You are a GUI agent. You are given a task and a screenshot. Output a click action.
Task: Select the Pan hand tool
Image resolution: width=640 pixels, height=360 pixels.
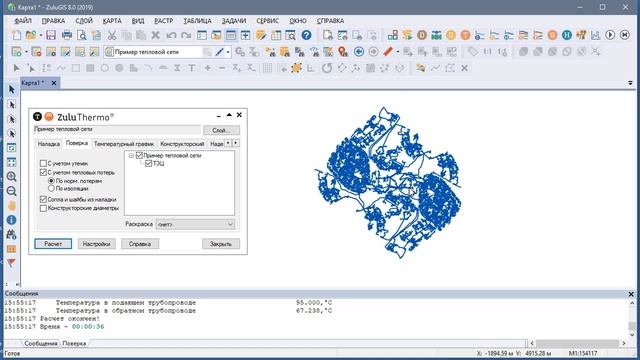[11, 205]
